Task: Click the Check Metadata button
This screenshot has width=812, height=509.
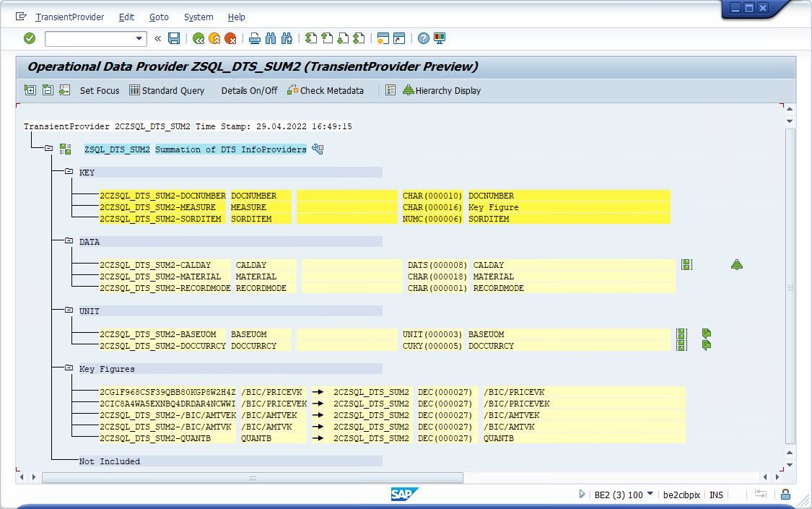Action: click(326, 91)
